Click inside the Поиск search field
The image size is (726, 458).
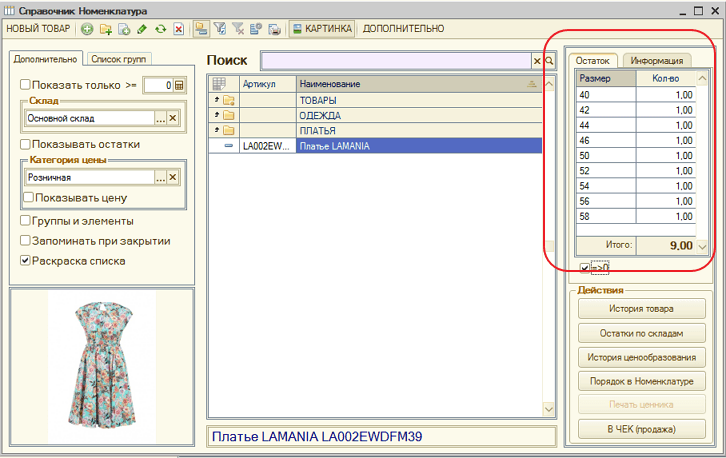click(396, 61)
